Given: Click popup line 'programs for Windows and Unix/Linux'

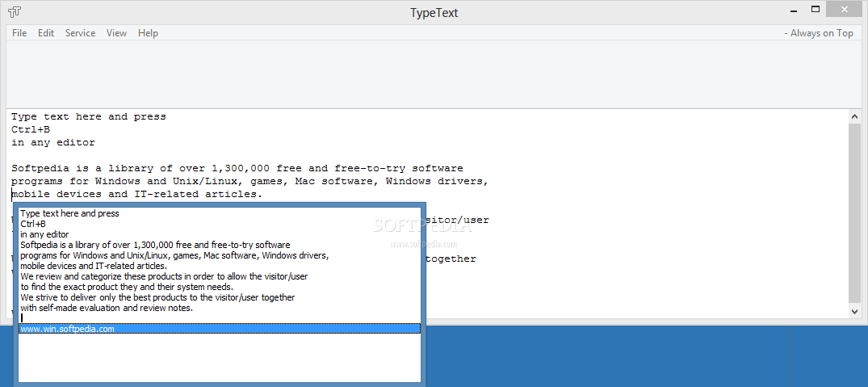Looking at the screenshot, I should (175, 255).
